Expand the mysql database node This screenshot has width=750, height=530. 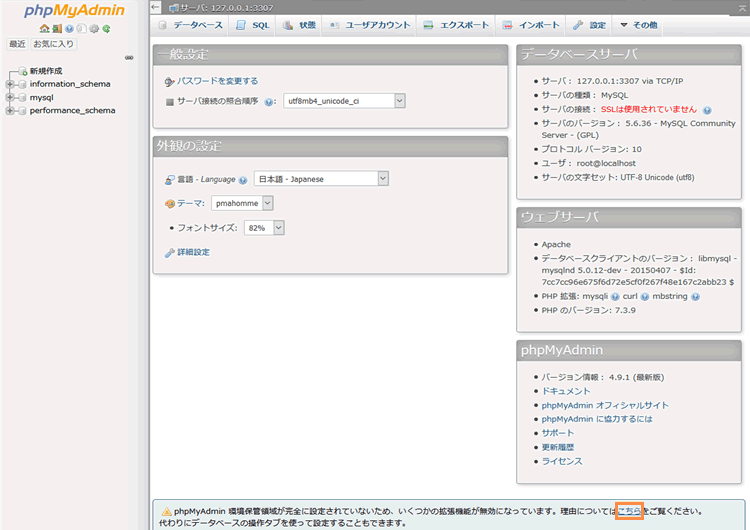[x=10, y=98]
